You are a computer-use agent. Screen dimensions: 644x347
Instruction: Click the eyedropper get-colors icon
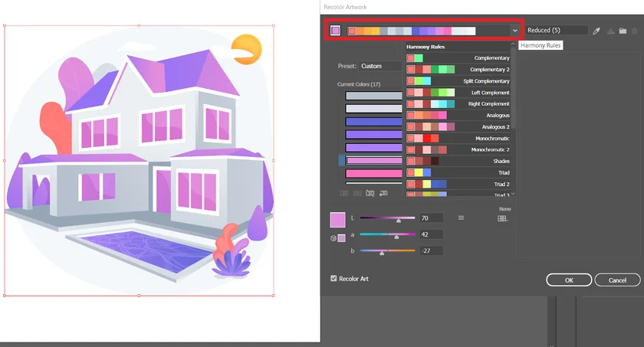tap(596, 31)
